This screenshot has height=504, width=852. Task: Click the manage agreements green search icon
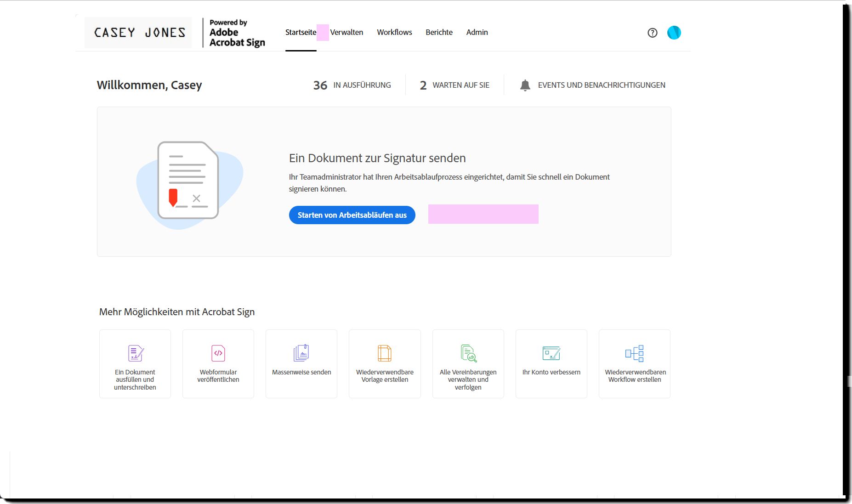click(469, 353)
